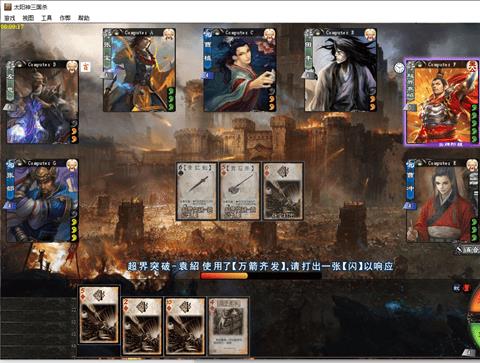
Task: Click the clock icon beside Computer F
Action: point(399,68)
